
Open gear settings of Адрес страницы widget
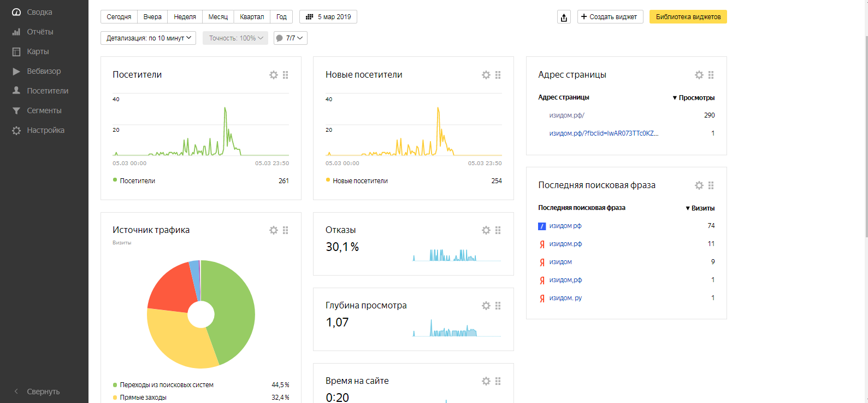(x=699, y=75)
